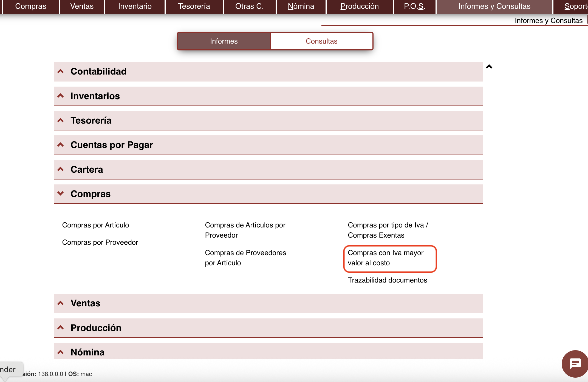Select the Informes toggle tab
The image size is (588, 382).
point(224,41)
